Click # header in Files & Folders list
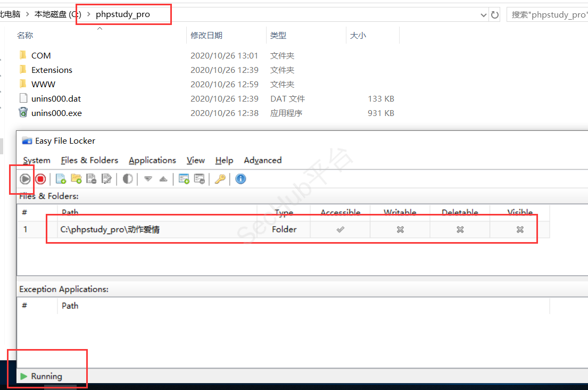Viewport: 588px width, 390px height. pyautogui.click(x=24, y=212)
